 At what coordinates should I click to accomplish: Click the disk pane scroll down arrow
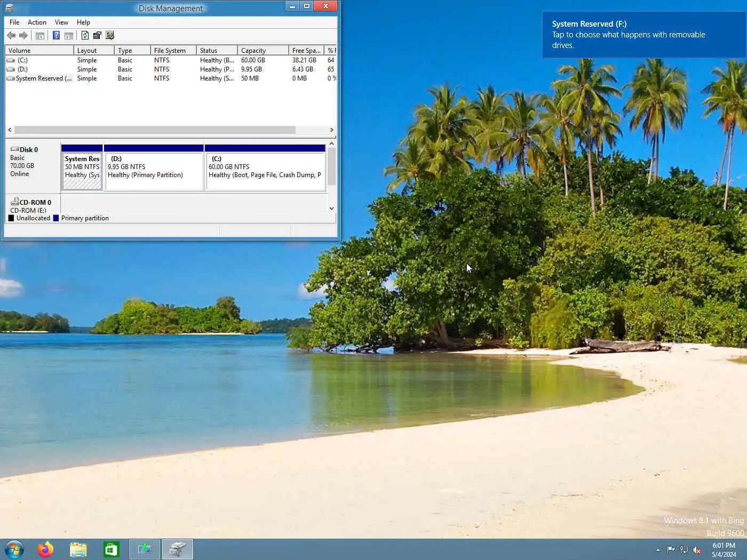331,209
